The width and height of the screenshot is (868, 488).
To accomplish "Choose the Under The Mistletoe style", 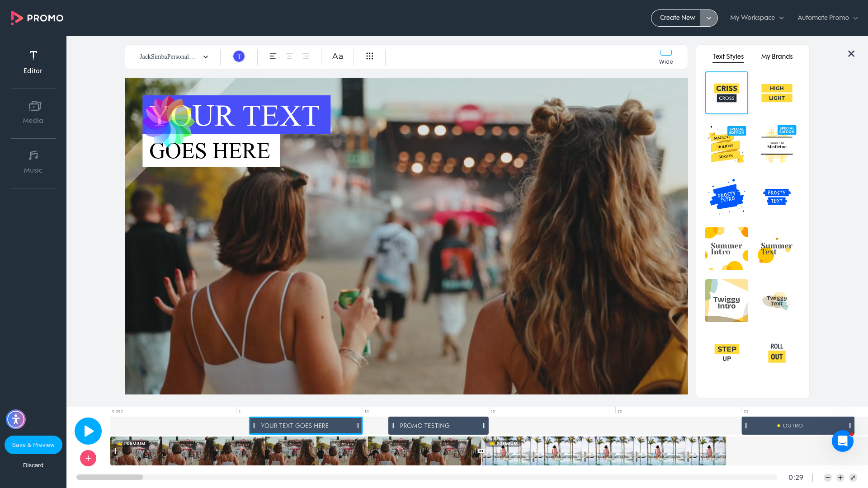I will [x=777, y=145].
